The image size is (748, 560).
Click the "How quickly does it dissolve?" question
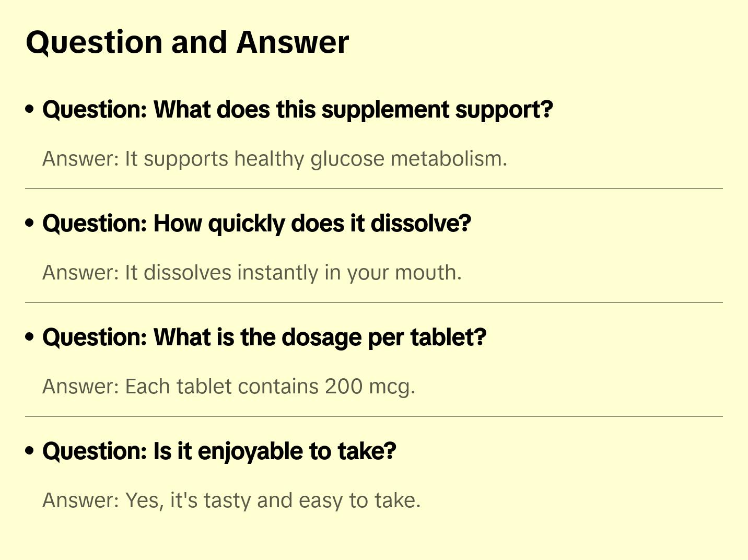coord(256,224)
